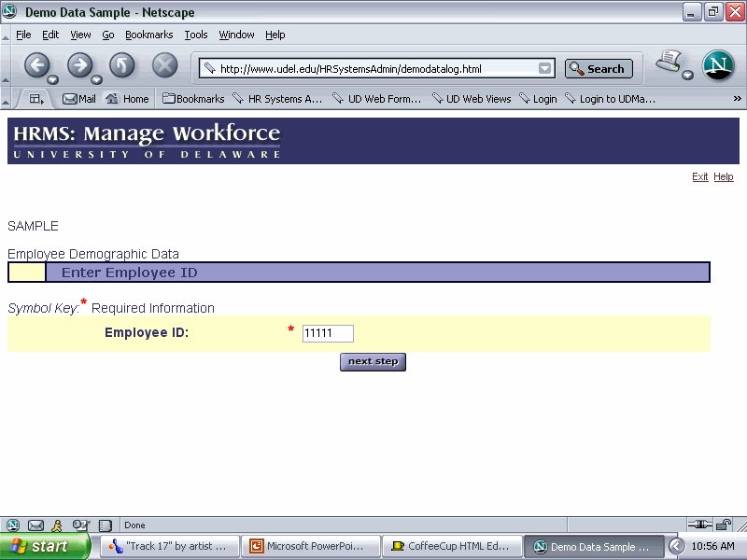This screenshot has width=747, height=560.
Task: Click the Help link on the page
Action: pyautogui.click(x=724, y=177)
